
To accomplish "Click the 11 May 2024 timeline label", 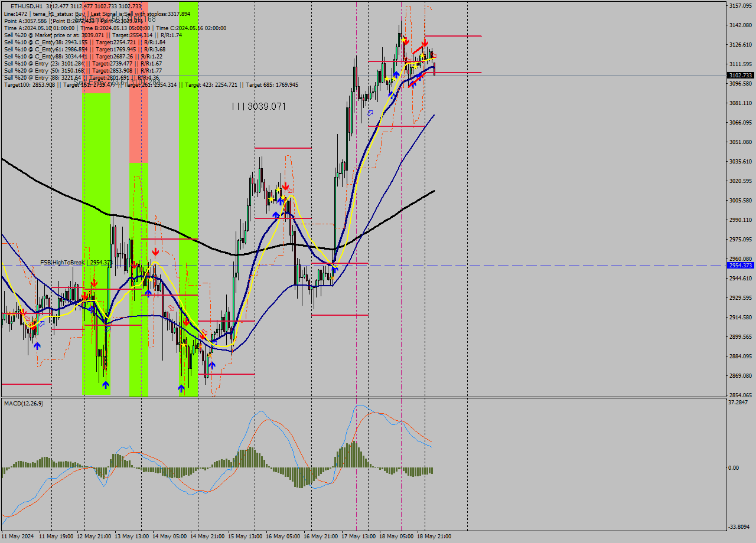I will click(x=18, y=537).
